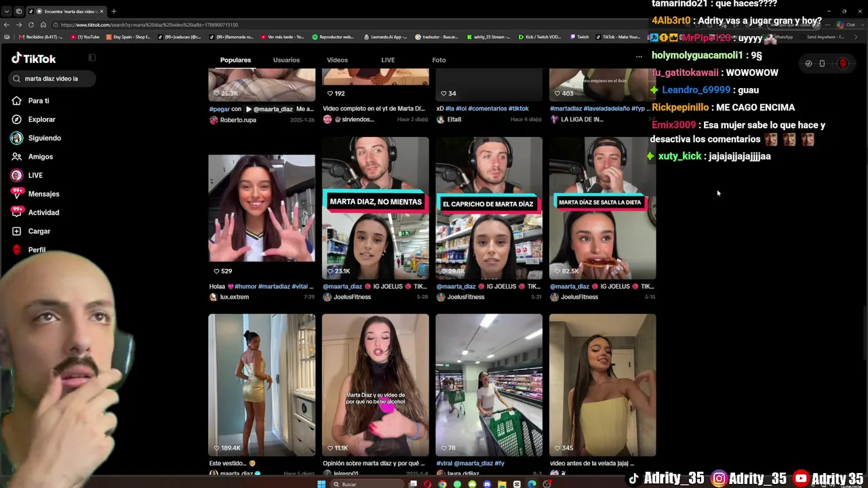This screenshot has height=488, width=868.
Task: Click the browser back arrow
Action: (x=7, y=25)
